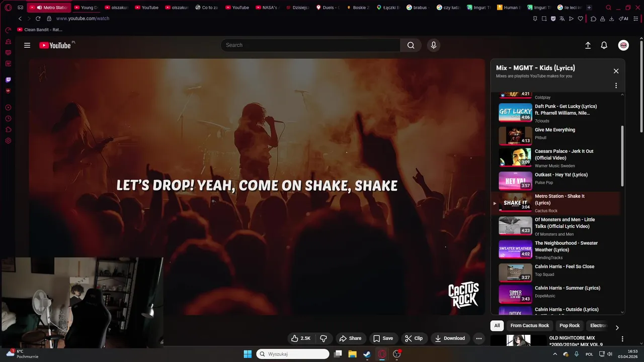The height and width of the screenshot is (362, 644).
Task: Open options for Old Nightcore Mix video
Action: (622, 339)
